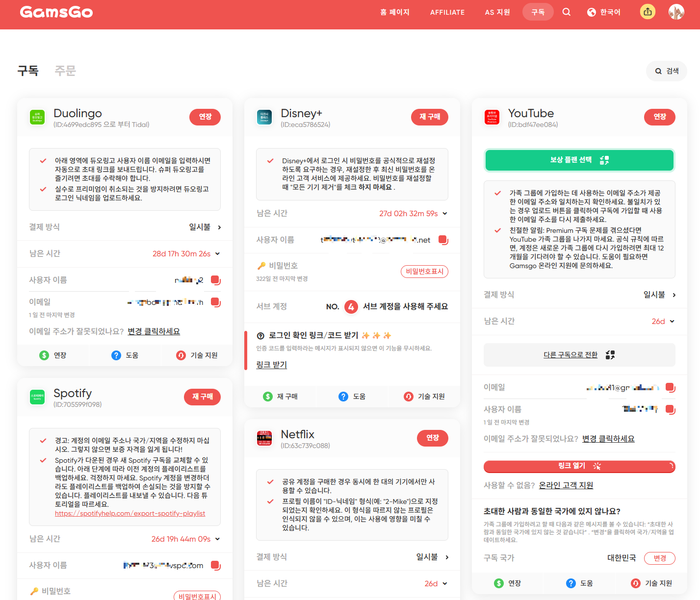Click 도움 in Disney+ card footer
Screen dimensions: 700x600
tap(352, 397)
